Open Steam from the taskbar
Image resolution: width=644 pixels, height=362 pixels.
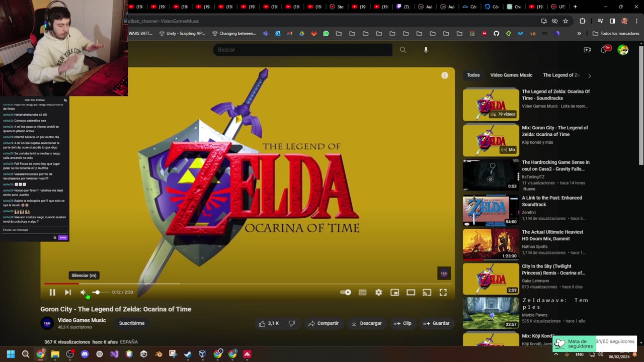[x=188, y=354]
